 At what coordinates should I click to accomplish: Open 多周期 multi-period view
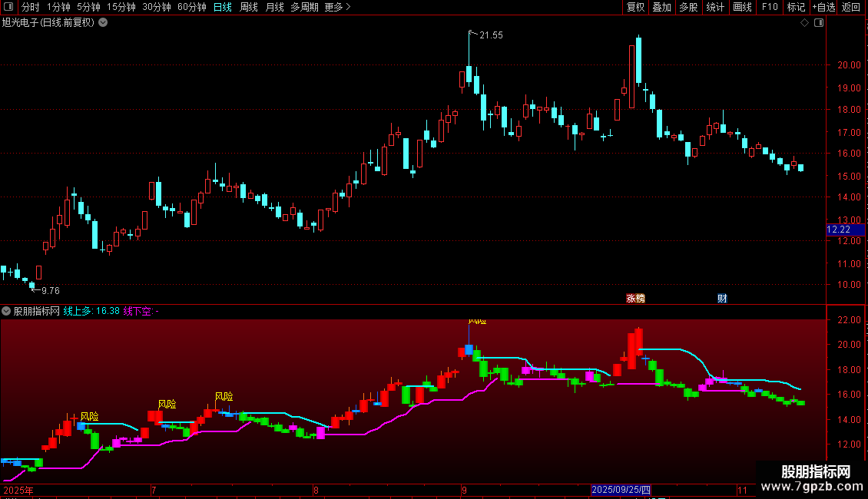point(304,7)
